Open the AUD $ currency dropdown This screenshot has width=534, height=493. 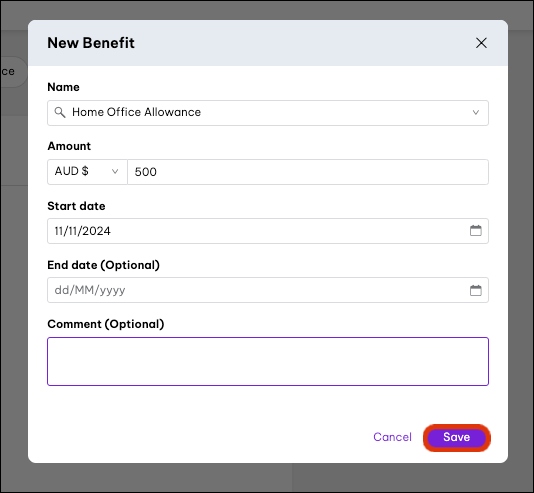coord(87,172)
